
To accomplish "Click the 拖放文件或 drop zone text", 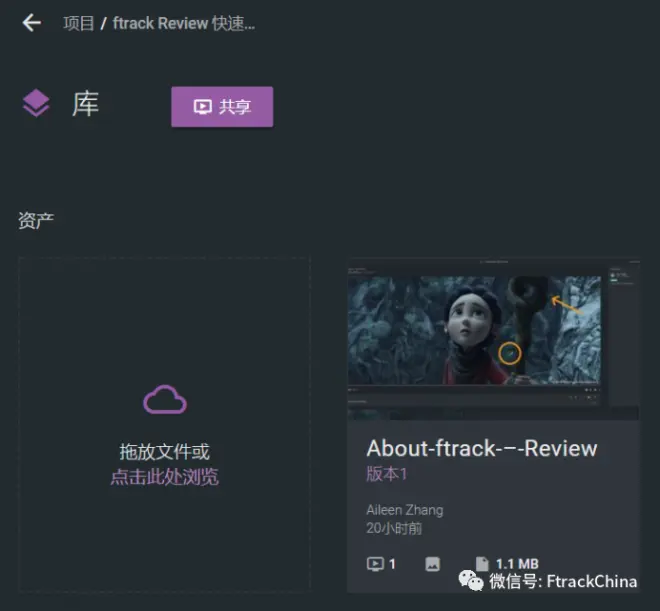I will coord(165,452).
